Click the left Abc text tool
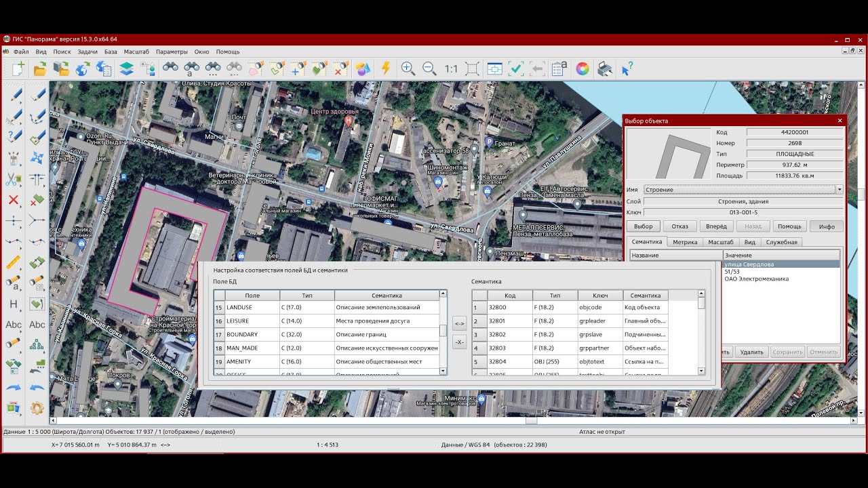This screenshot has width=868, height=488. click(x=13, y=325)
